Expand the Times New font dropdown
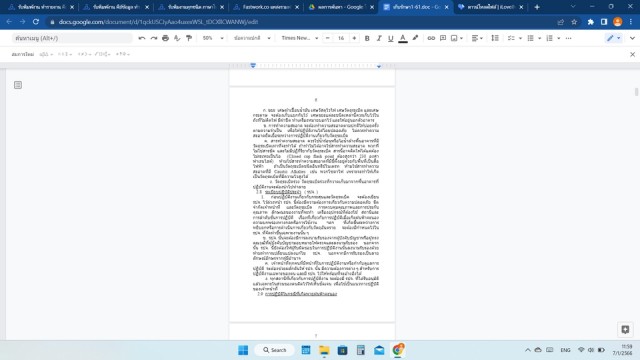640x360 pixels. pyautogui.click(x=300, y=38)
